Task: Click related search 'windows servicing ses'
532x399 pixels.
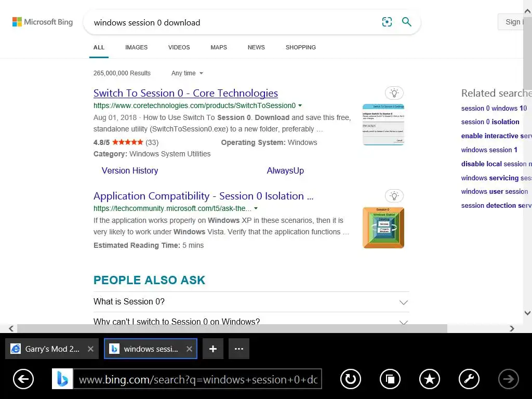Action: coord(496,178)
